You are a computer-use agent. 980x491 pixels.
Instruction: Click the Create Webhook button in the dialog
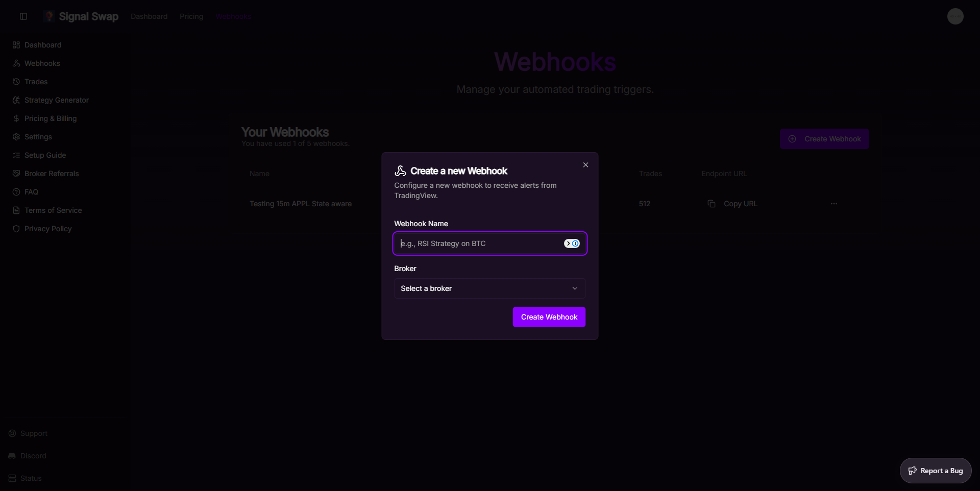549,316
